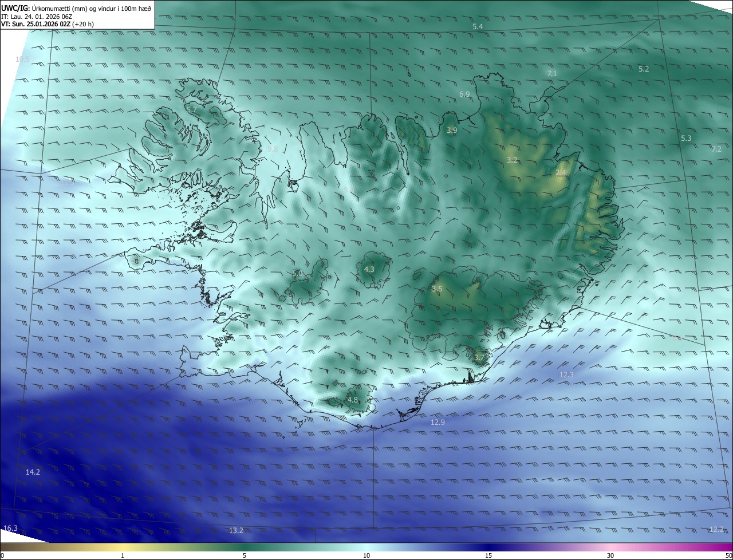This screenshot has height=560, width=733.
Task: Click the 7.1 value label
Action: click(x=552, y=73)
